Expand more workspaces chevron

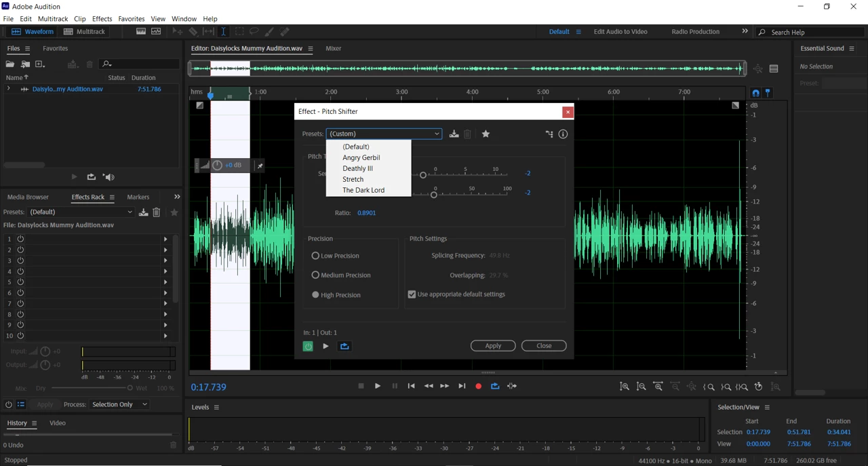click(745, 31)
